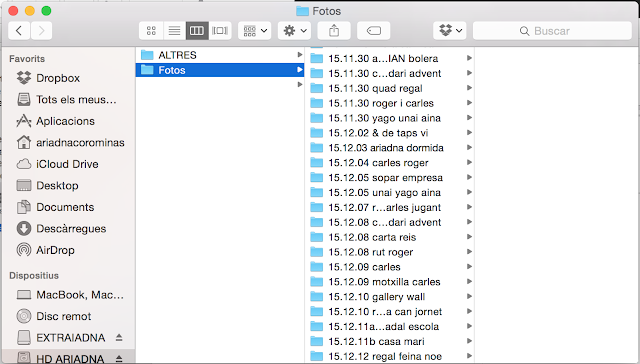640x364 pixels.
Task: Open folder 15.12.04 carles roger
Action: tap(389, 163)
